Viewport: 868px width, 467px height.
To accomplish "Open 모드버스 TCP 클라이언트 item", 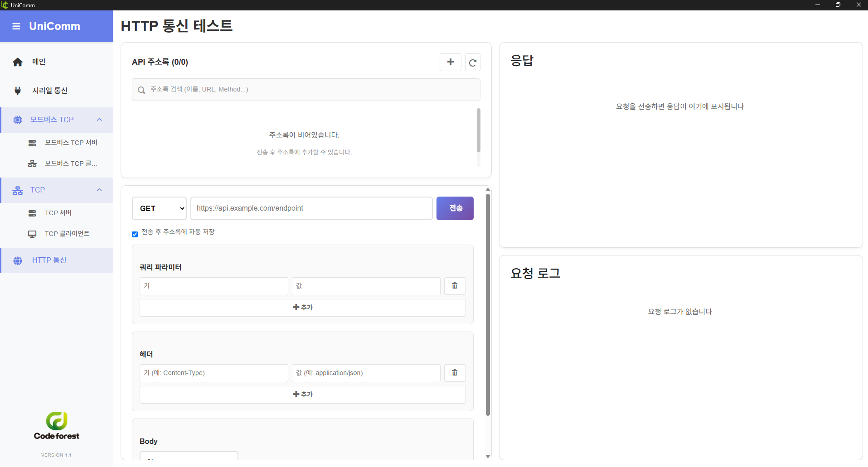I will [x=57, y=164].
